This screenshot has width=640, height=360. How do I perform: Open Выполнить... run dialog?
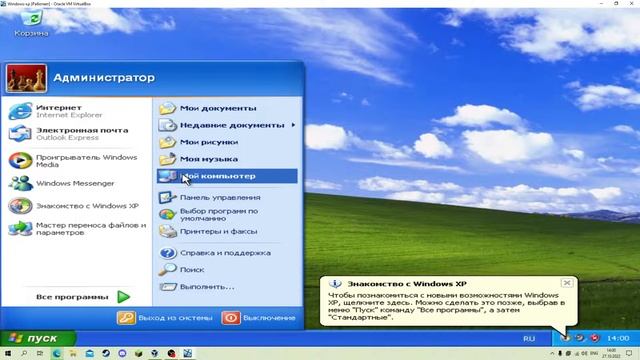[227, 287]
